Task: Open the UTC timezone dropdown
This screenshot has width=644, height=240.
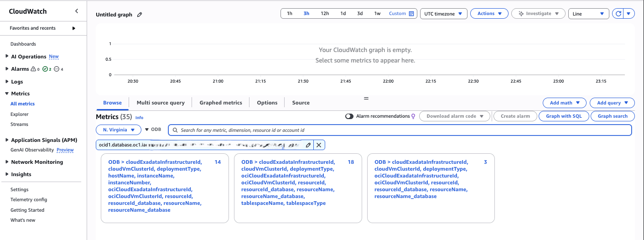Action: click(x=443, y=14)
